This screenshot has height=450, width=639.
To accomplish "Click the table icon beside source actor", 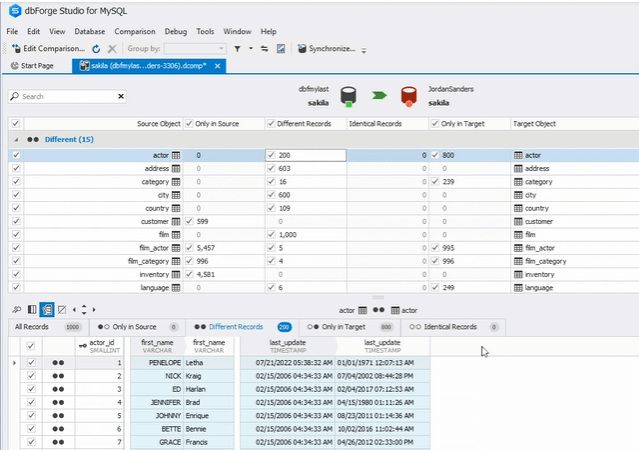I will point(176,155).
